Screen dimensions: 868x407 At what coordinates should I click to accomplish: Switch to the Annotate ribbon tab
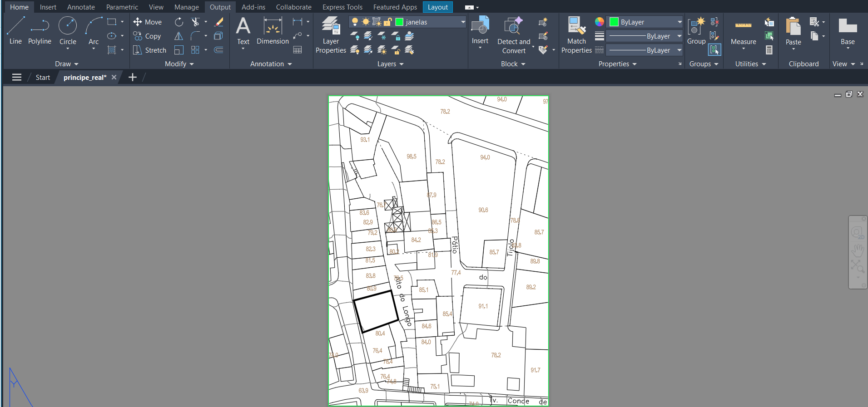click(x=81, y=7)
